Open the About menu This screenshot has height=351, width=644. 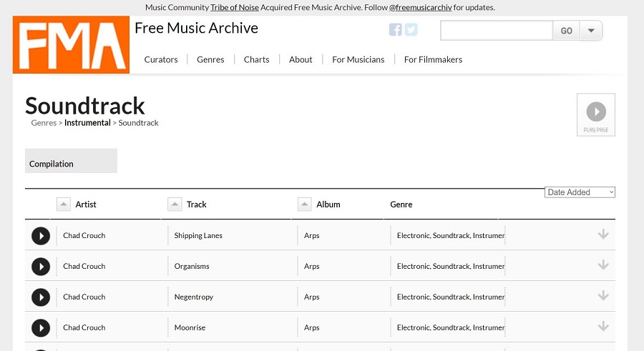[301, 59]
